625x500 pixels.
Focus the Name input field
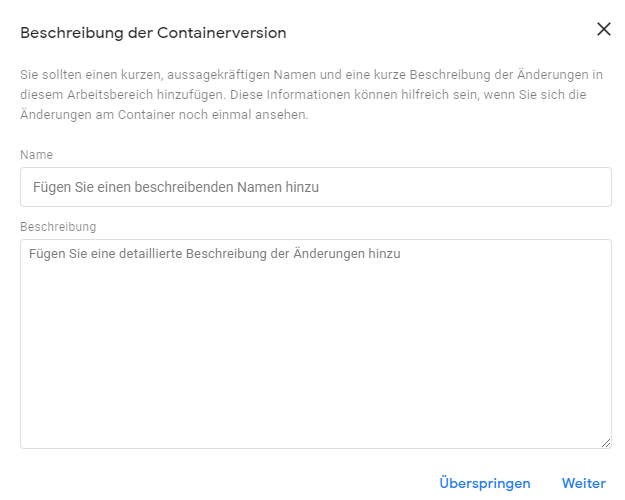coord(316,187)
